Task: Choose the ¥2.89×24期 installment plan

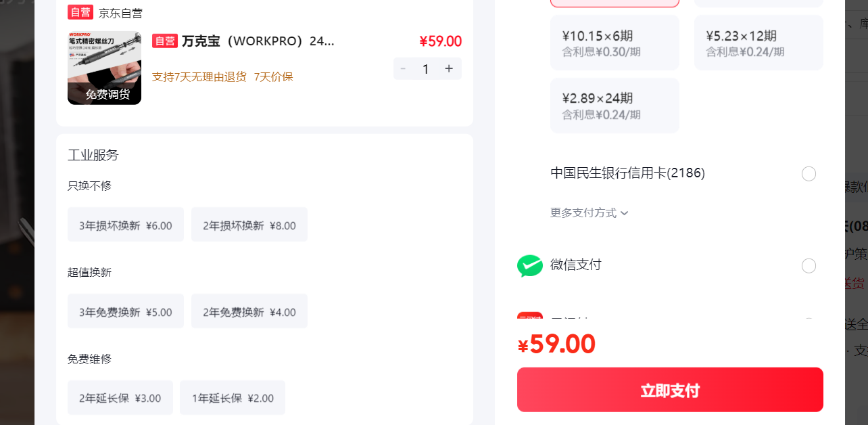Action: point(614,106)
